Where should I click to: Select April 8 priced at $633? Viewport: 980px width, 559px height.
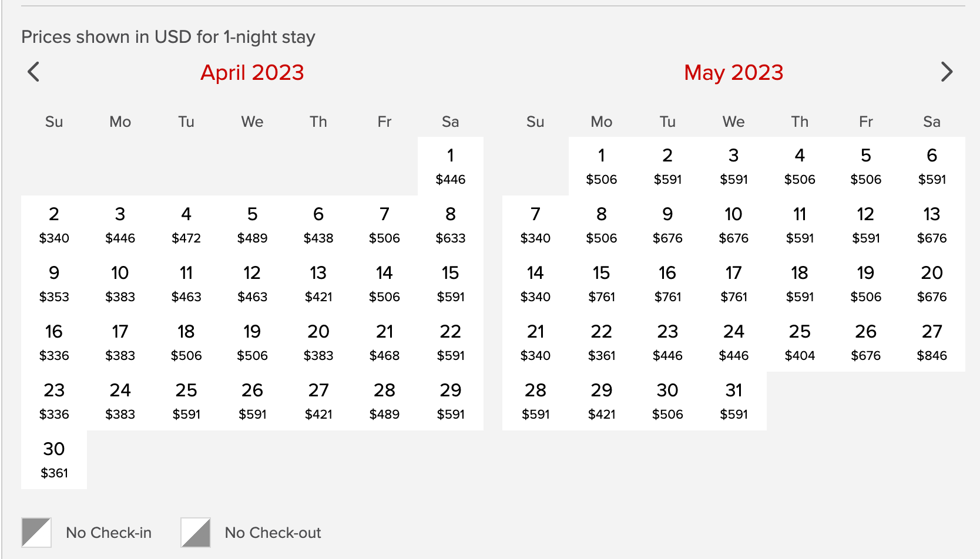click(x=450, y=225)
